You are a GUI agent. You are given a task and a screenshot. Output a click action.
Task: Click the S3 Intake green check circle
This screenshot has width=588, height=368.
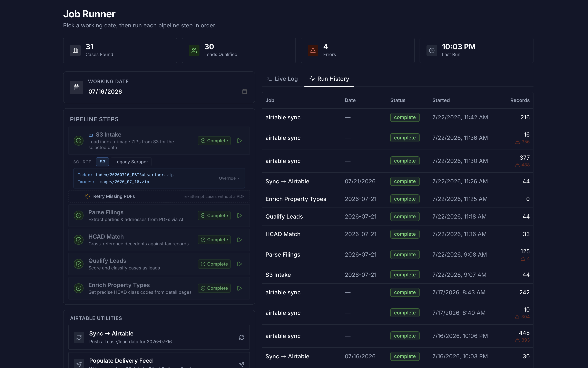78,141
